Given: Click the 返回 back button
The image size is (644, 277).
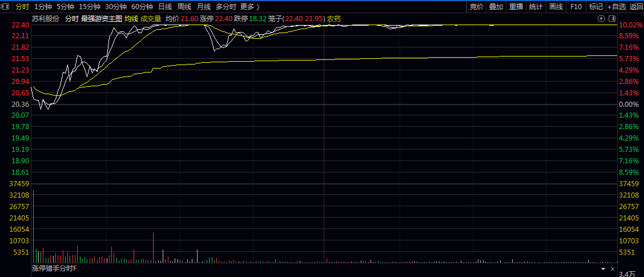Looking at the screenshot, I should (636, 7).
